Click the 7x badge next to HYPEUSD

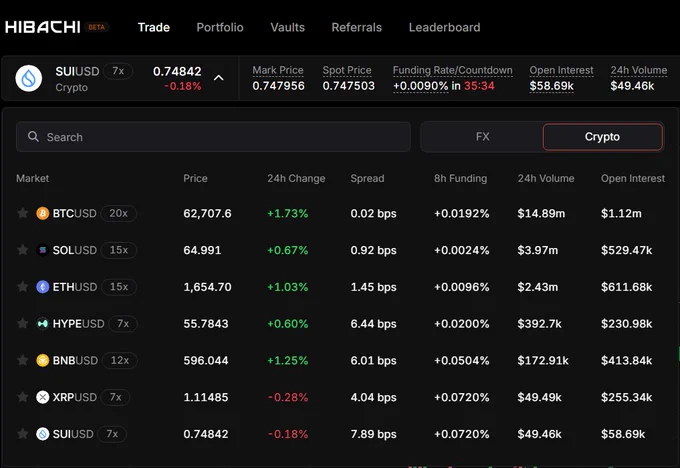point(123,324)
